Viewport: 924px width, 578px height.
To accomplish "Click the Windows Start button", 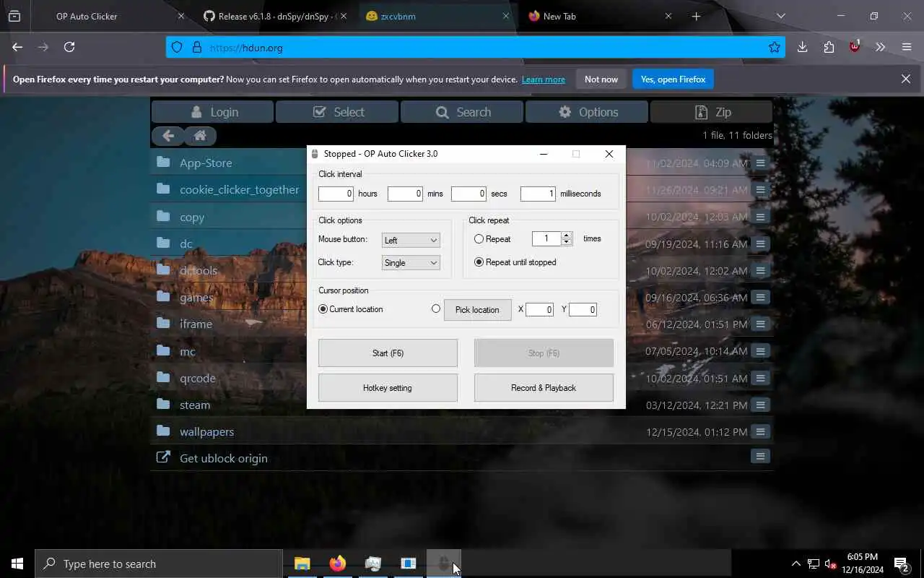I will 17,564.
